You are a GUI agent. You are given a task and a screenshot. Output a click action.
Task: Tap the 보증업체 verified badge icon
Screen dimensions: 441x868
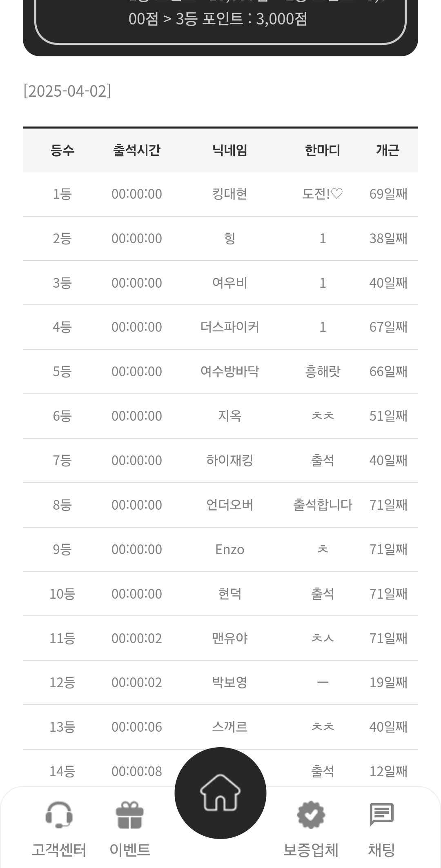(x=311, y=815)
